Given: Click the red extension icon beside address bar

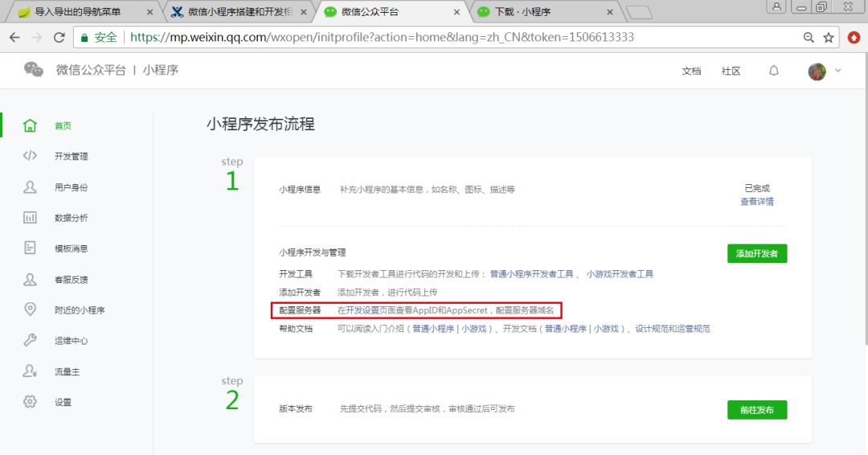Looking at the screenshot, I should 854,37.
